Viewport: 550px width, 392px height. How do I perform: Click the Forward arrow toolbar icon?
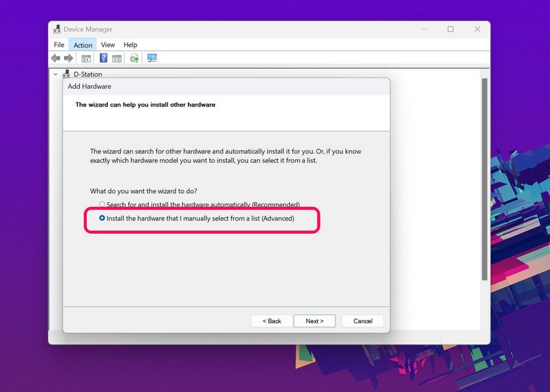pos(68,58)
